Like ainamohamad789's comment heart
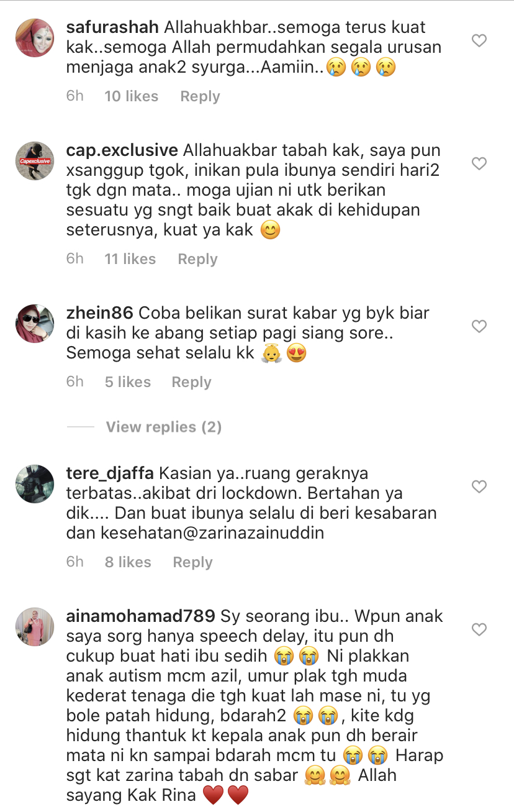Screen dimensions: 514x812 (x=479, y=630)
